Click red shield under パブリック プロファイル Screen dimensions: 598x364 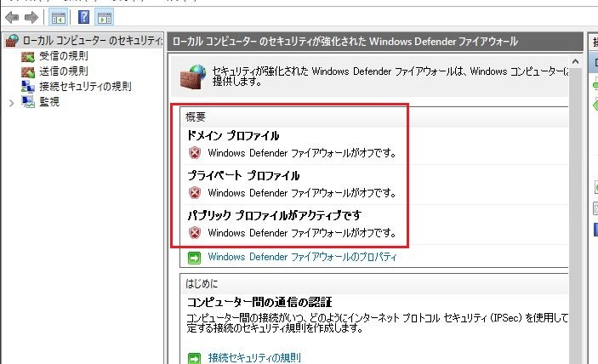click(195, 232)
